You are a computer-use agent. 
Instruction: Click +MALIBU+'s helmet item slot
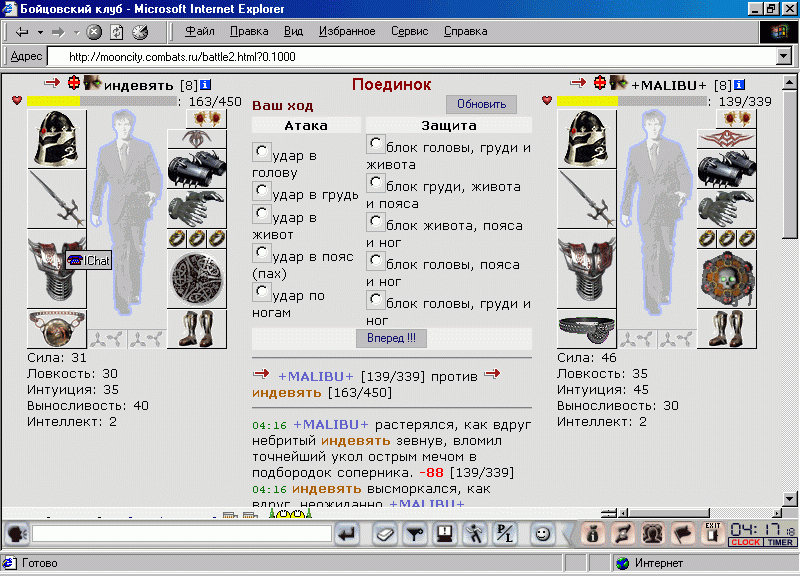coord(587,139)
